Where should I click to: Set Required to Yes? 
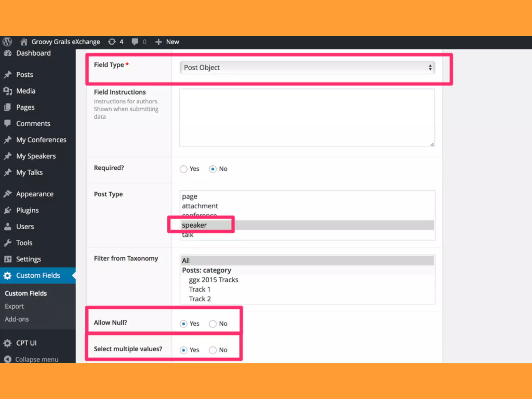click(x=183, y=169)
